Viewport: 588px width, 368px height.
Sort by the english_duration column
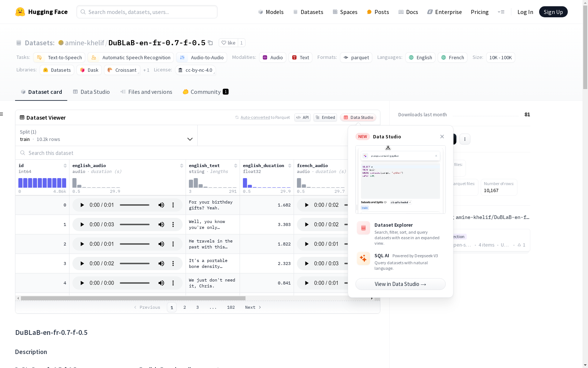tap(290, 166)
